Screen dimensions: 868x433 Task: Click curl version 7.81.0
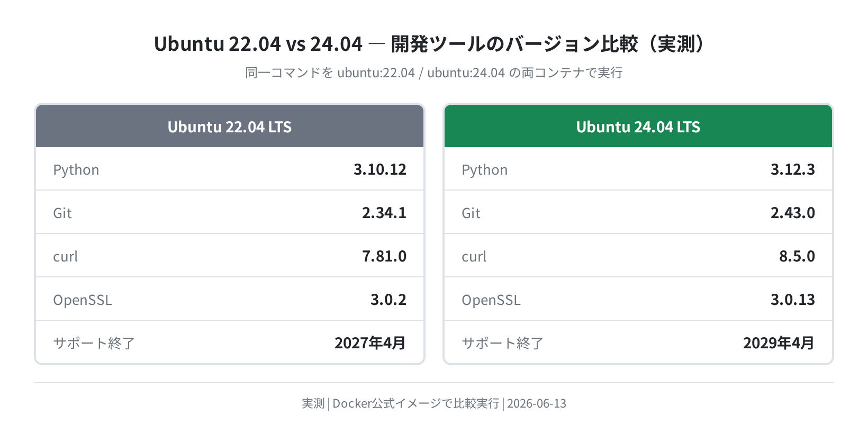tap(384, 256)
